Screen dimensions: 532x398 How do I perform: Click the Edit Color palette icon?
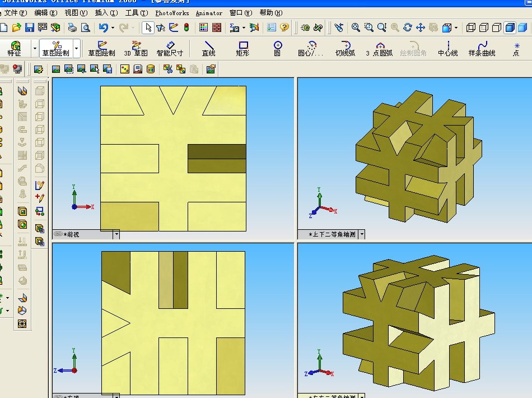coord(203,27)
